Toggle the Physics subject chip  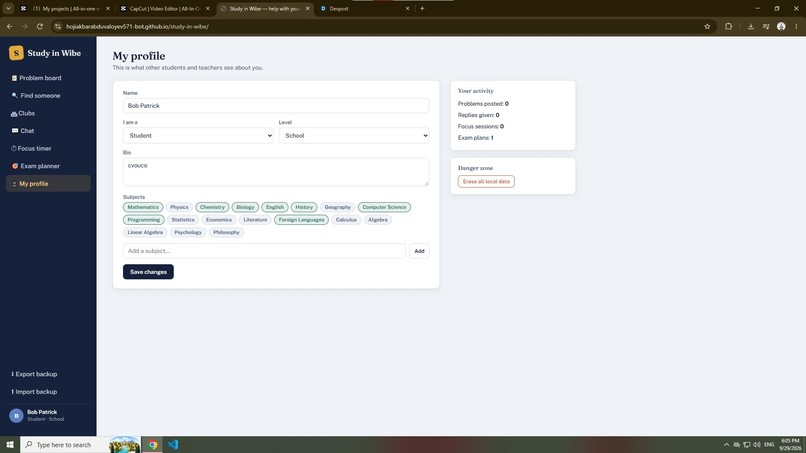pyautogui.click(x=179, y=207)
